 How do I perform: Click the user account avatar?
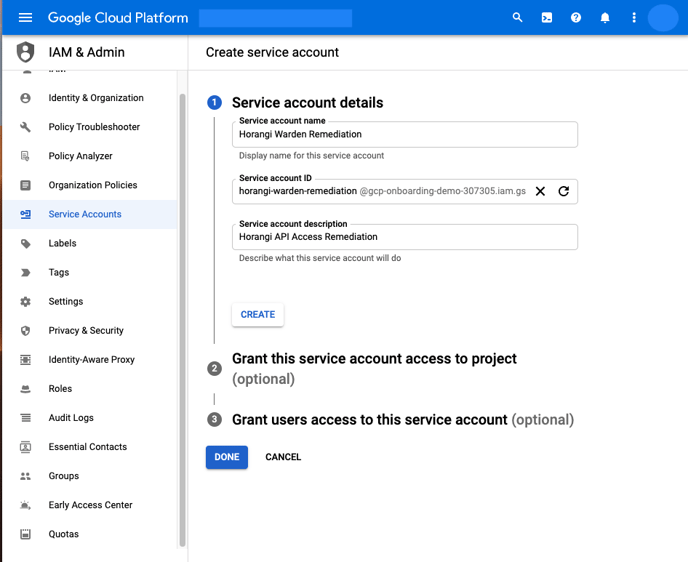[663, 18]
